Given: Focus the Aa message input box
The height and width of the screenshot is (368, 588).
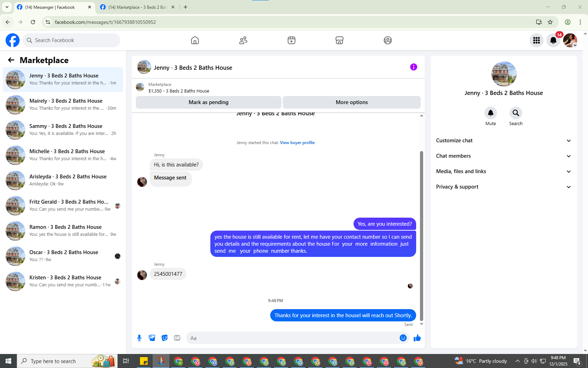Looking at the screenshot, I should click(x=292, y=338).
